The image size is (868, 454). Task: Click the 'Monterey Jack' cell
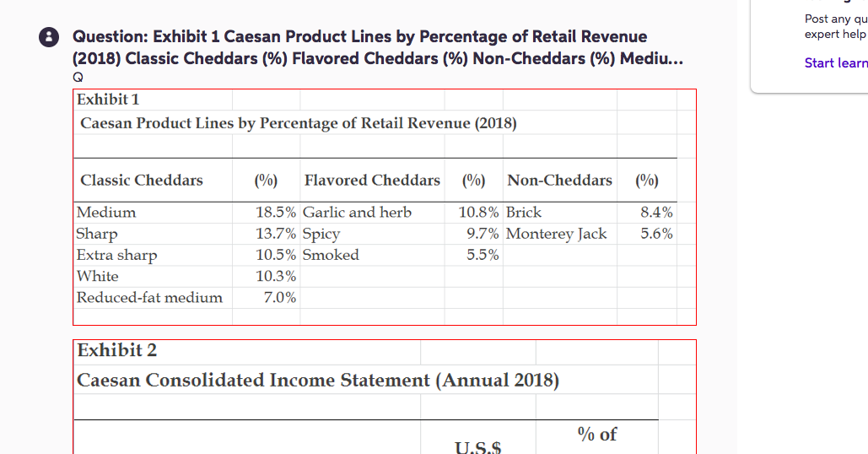(557, 235)
